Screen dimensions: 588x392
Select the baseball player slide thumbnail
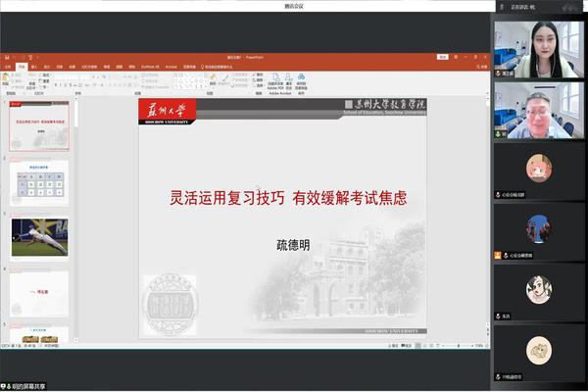(x=39, y=236)
